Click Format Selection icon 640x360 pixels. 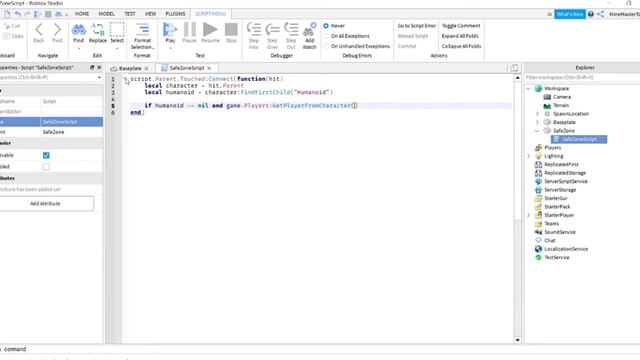tap(142, 29)
